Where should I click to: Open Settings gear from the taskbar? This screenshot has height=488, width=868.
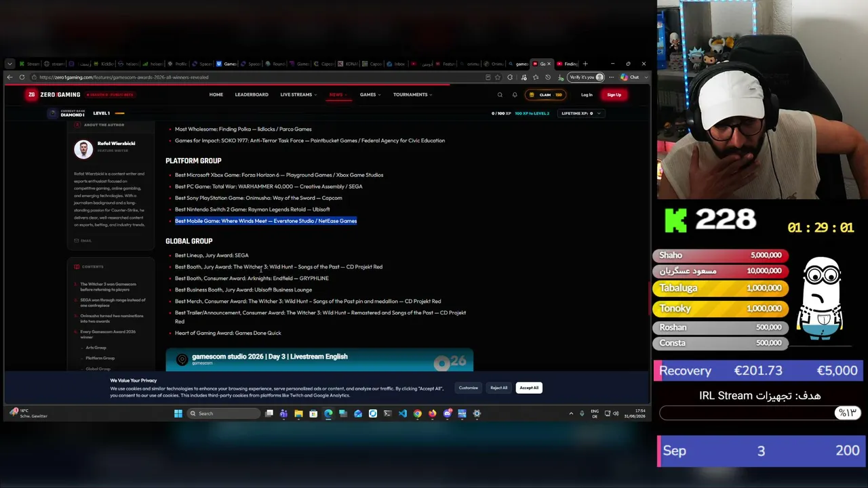(477, 413)
